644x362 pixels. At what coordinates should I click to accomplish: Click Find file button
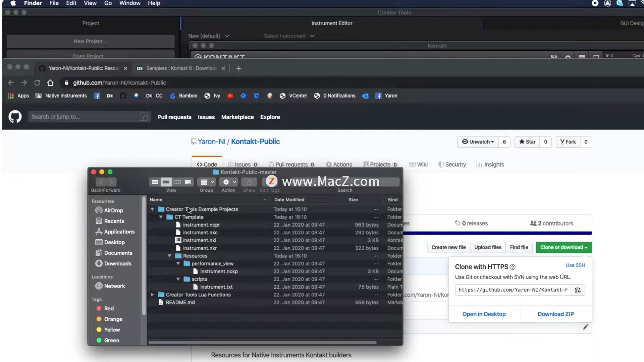pyautogui.click(x=519, y=247)
